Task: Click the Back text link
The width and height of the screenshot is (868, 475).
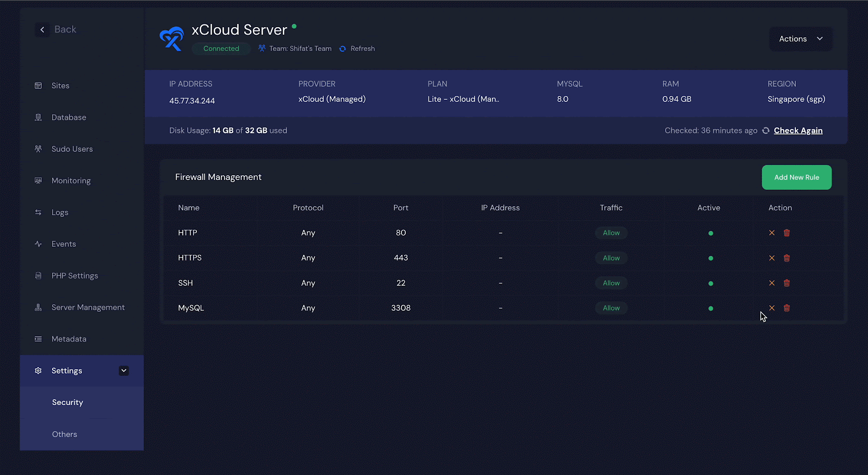Action: click(x=65, y=29)
